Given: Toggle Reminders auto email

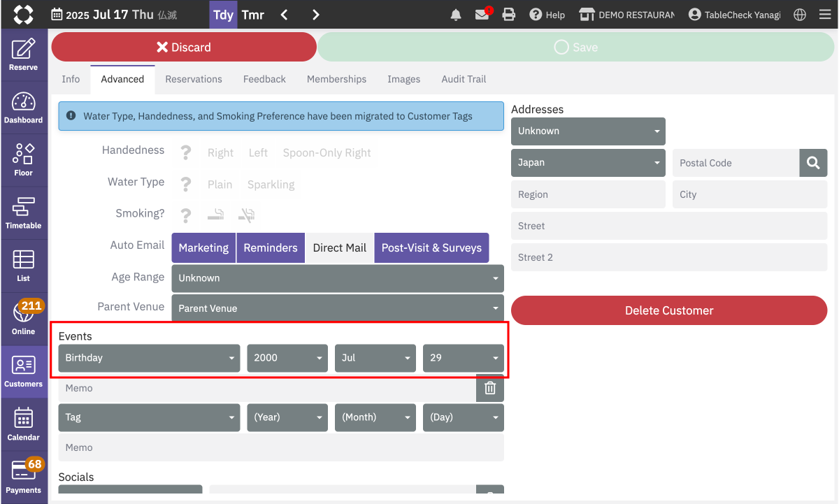Looking at the screenshot, I should pos(271,247).
